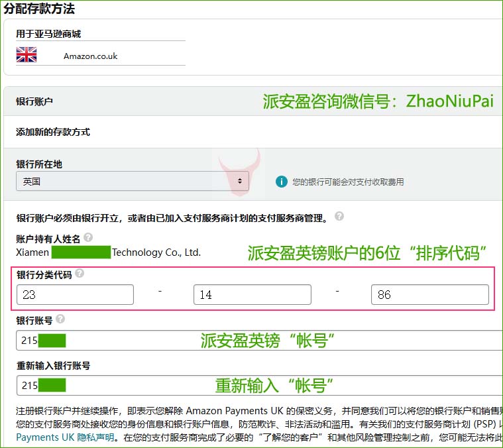Viewport: 503px width, 448px height.
Task: Click the help icon next to 银行账号
Action: point(60,319)
